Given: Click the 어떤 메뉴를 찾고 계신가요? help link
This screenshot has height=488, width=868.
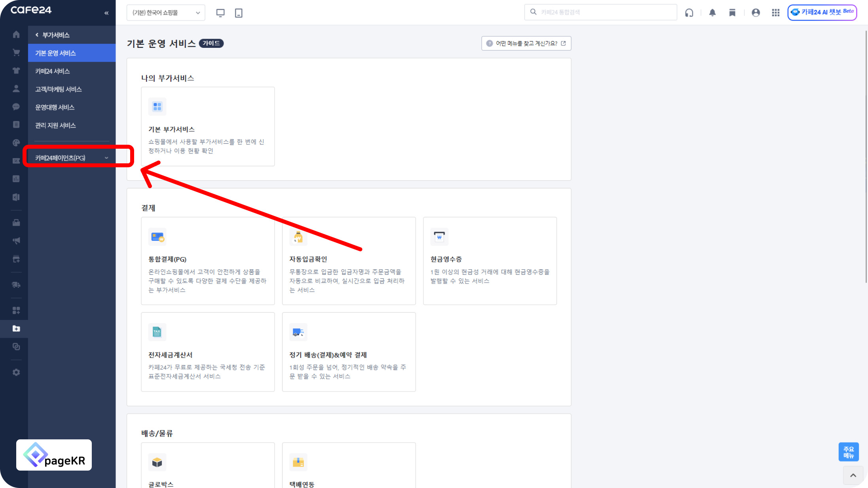Looking at the screenshot, I should pyautogui.click(x=526, y=44).
